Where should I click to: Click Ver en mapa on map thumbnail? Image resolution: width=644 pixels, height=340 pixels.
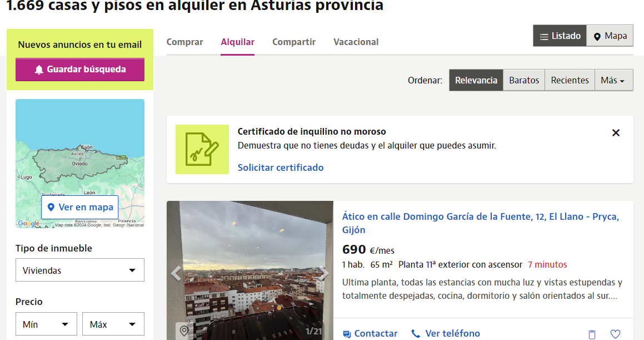point(80,207)
